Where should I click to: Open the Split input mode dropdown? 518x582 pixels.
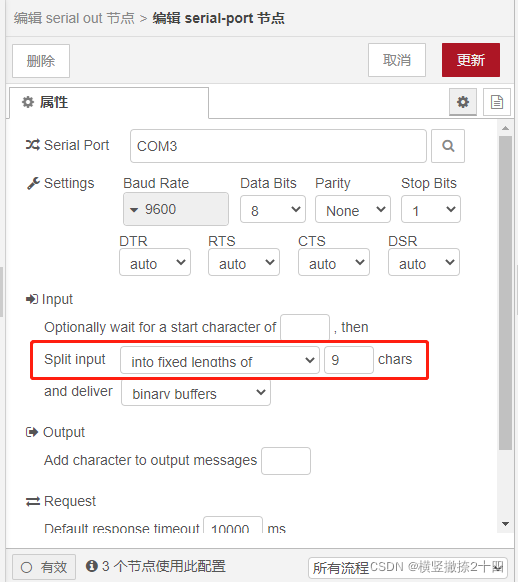pyautogui.click(x=220, y=360)
